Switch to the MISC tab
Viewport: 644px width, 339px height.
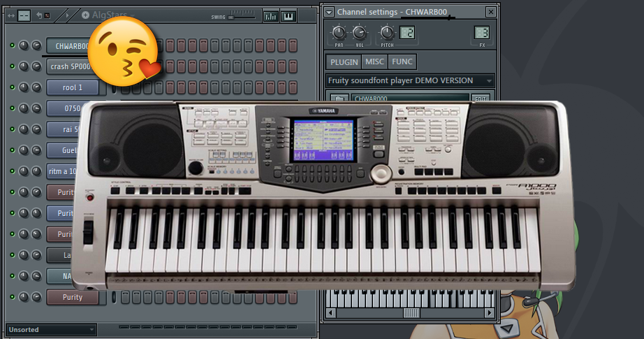(x=374, y=62)
